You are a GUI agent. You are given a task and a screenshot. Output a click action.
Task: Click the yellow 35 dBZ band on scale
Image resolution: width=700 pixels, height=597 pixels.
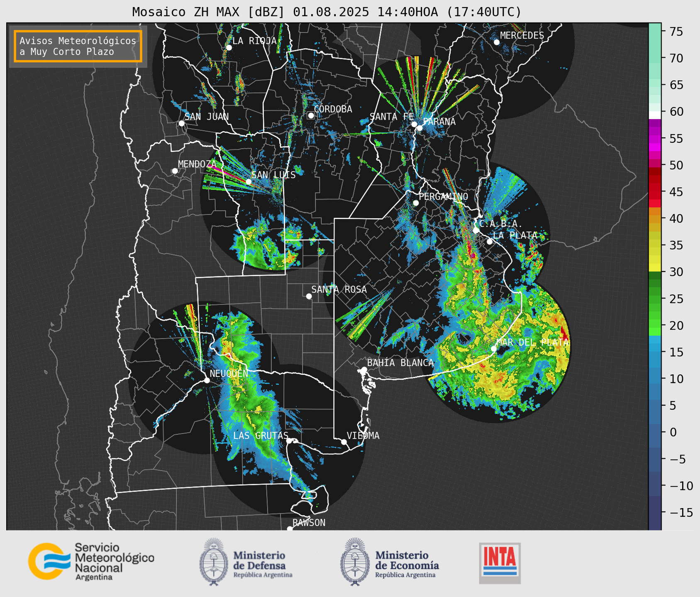655,245
